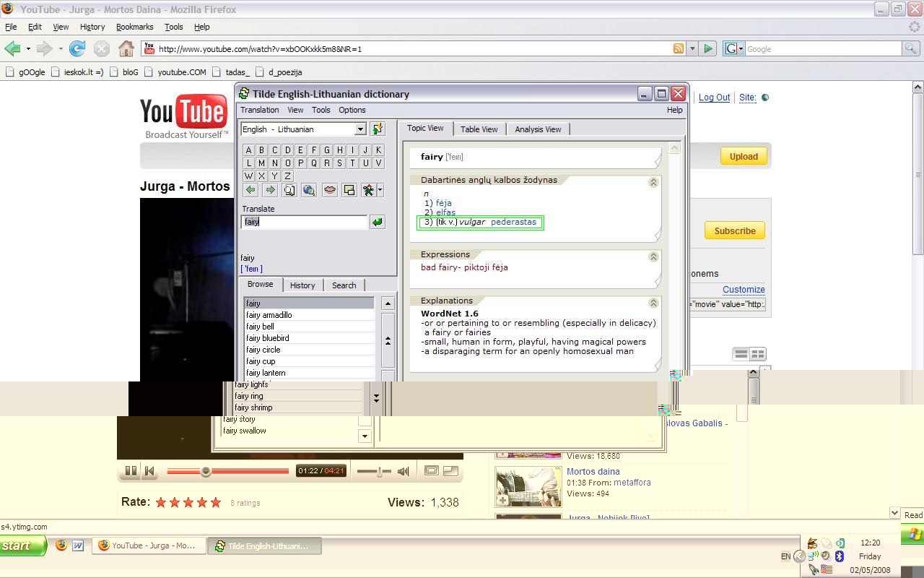The height and width of the screenshot is (578, 924).
Task: Click the green Go arrow beside address bar
Action: [708, 48]
